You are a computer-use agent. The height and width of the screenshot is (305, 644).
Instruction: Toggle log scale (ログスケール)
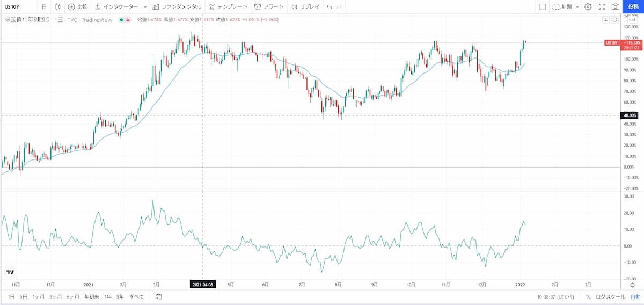pyautogui.click(x=611, y=296)
